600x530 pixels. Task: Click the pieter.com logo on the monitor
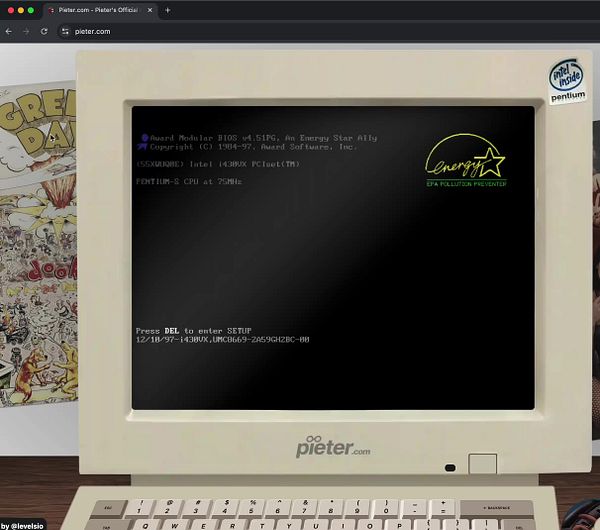click(x=333, y=447)
